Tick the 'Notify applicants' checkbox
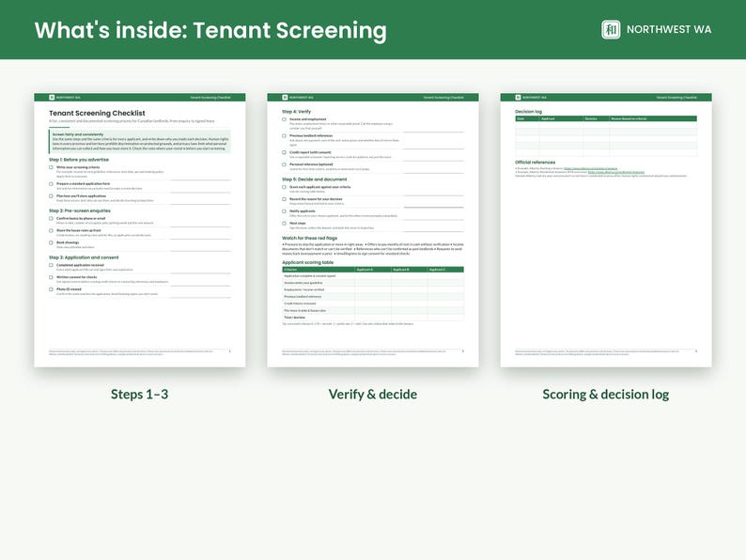Image resolution: width=746 pixels, height=560 pixels. pyautogui.click(x=284, y=211)
